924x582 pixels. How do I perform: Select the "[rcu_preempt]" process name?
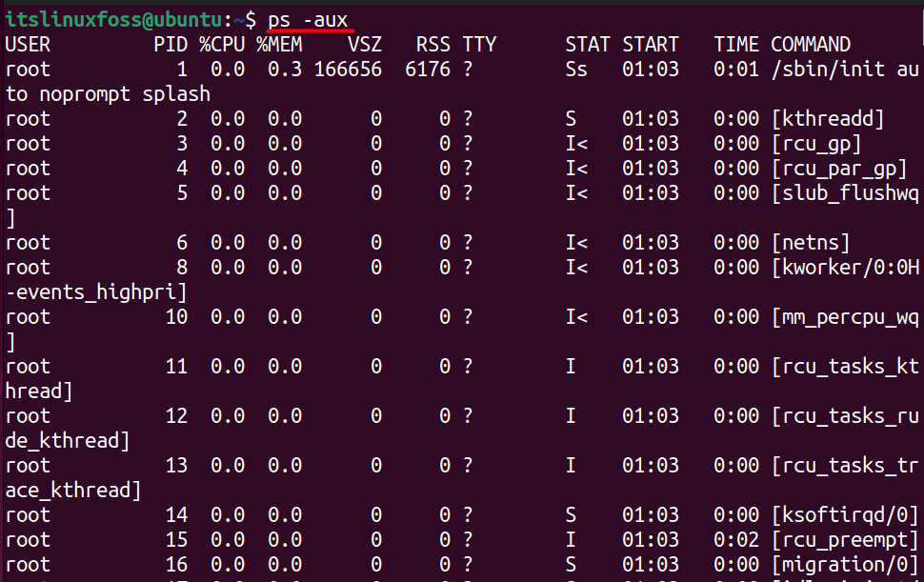point(845,540)
